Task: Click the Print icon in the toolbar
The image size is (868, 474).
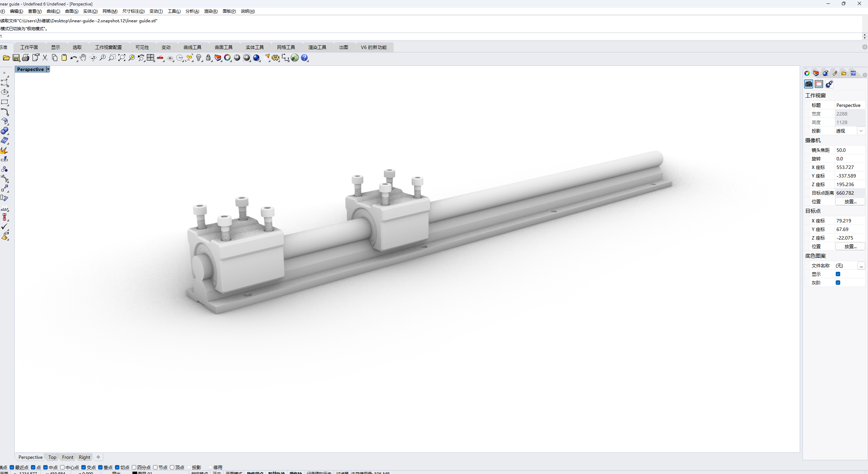Action: pyautogui.click(x=26, y=58)
